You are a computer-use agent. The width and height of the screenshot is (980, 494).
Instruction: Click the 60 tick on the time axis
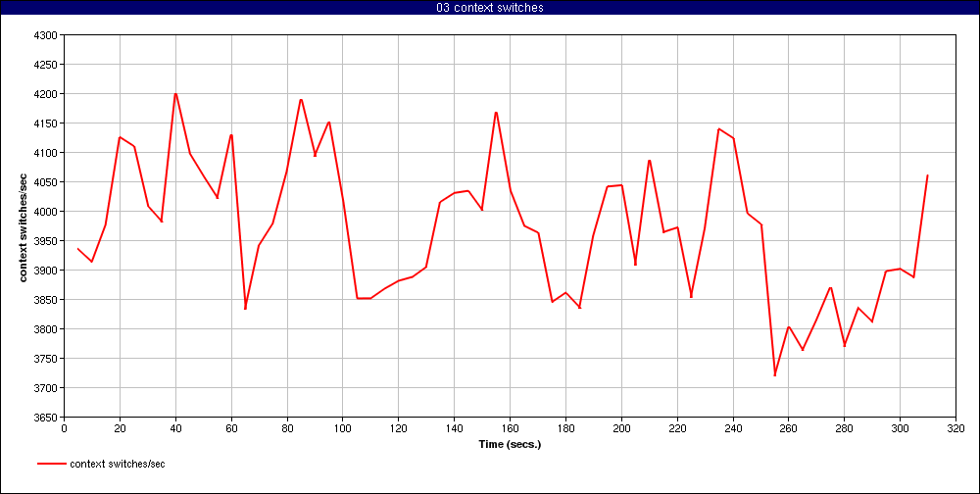(231, 428)
